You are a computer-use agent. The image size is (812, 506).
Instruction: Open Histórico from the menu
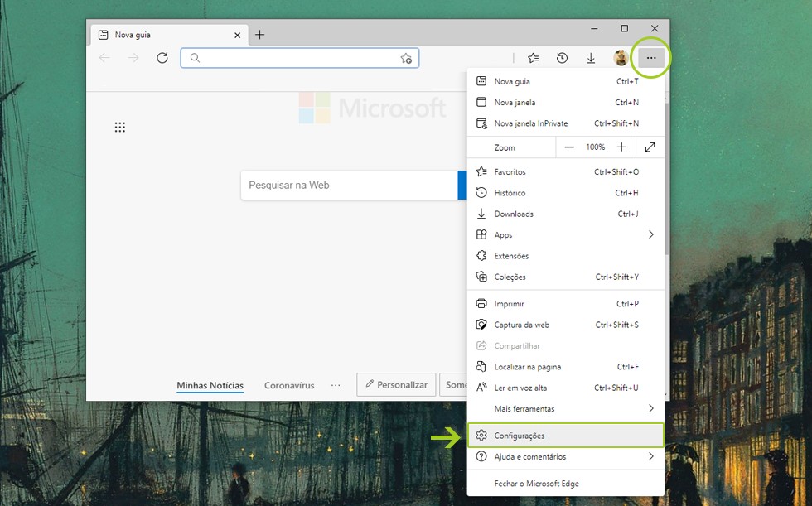(x=565, y=193)
